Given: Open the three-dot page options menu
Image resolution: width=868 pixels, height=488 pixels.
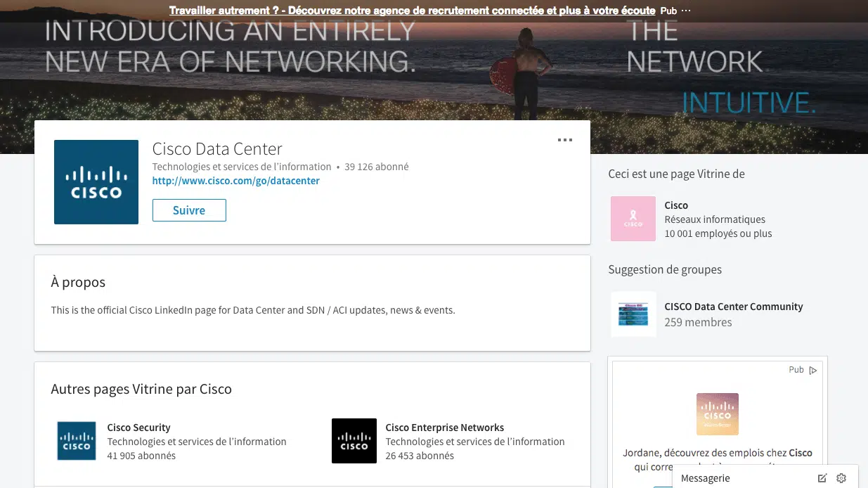Looking at the screenshot, I should pyautogui.click(x=564, y=140).
